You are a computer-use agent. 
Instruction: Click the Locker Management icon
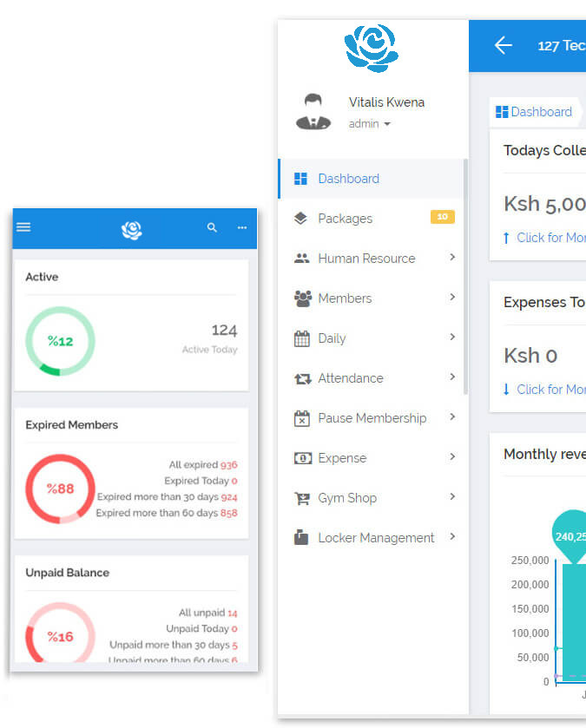(x=301, y=537)
